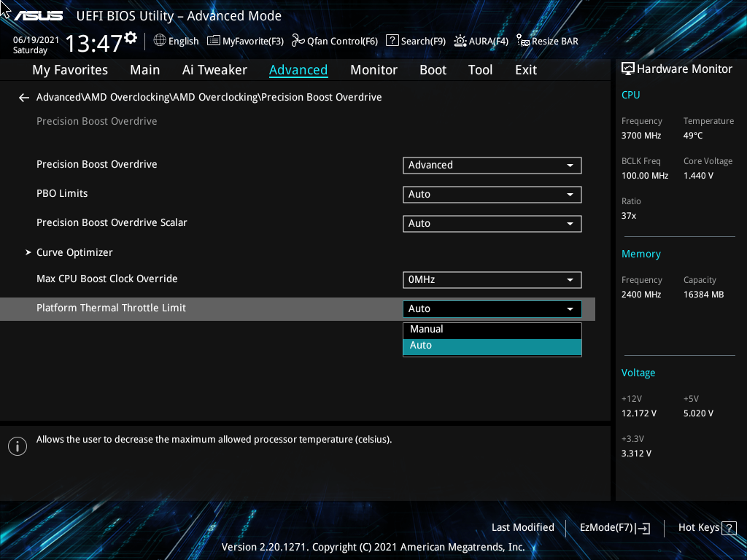
Task: Switch to the Ai Tweaker tab
Action: point(214,69)
